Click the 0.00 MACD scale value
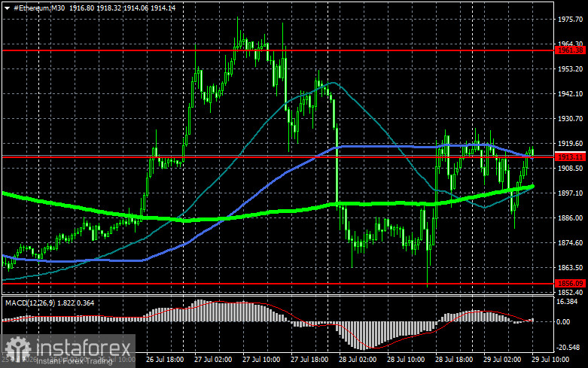This screenshot has height=368, width=588. pyautogui.click(x=563, y=321)
